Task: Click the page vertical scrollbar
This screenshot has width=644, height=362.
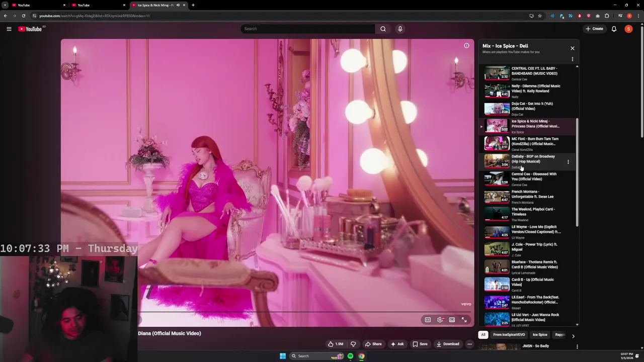Action: [x=641, y=80]
